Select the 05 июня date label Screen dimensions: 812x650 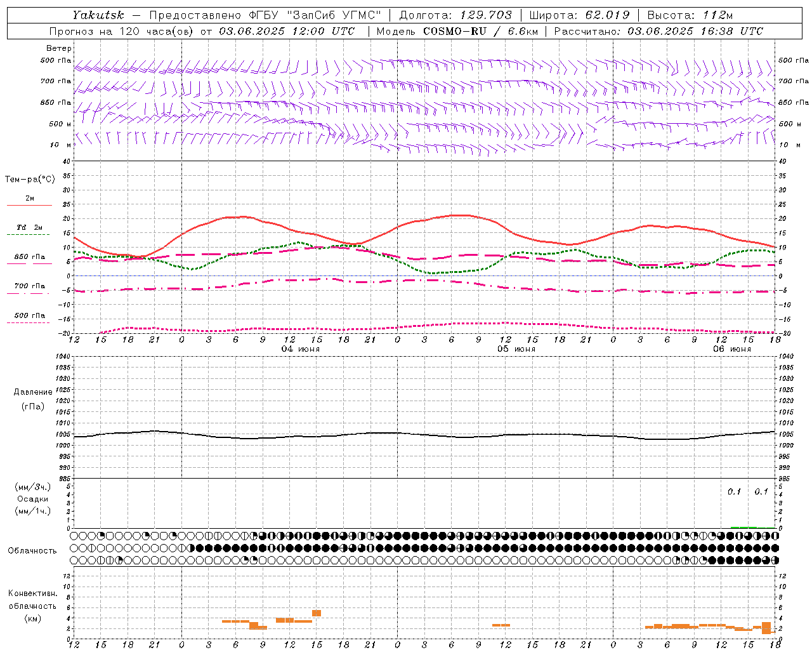pyautogui.click(x=516, y=349)
